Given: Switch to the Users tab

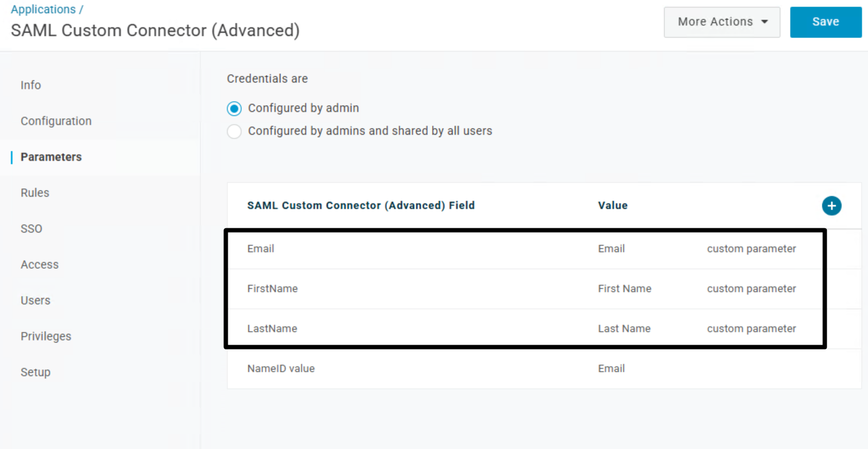Looking at the screenshot, I should coord(35,301).
